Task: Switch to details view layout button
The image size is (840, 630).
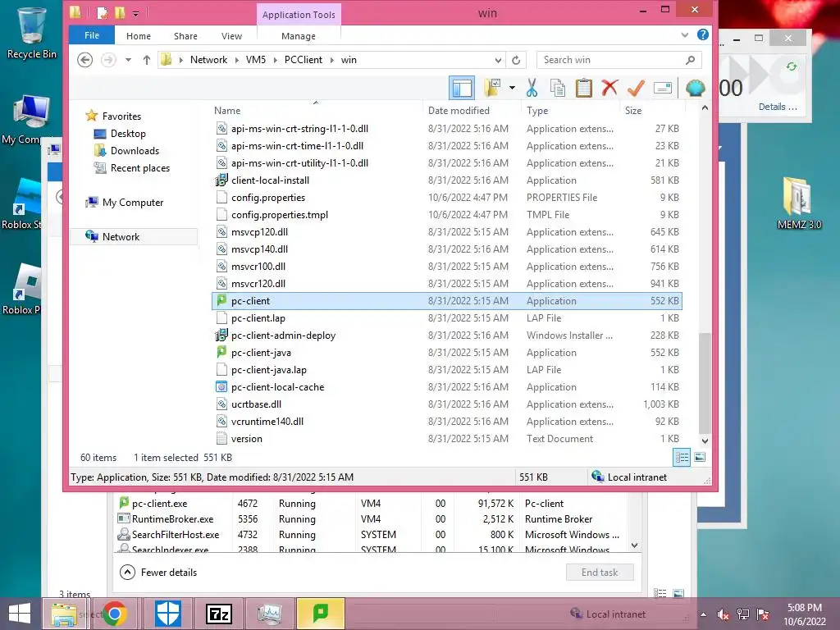Action: [x=682, y=458]
